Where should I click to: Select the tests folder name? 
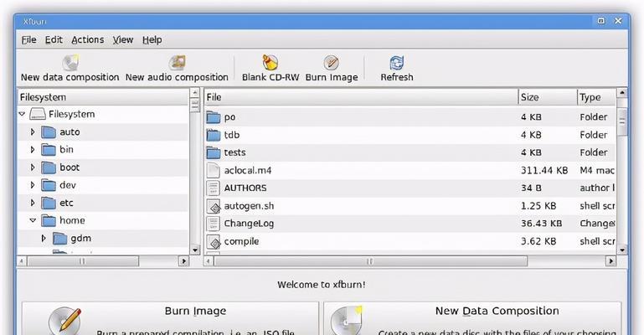235,152
